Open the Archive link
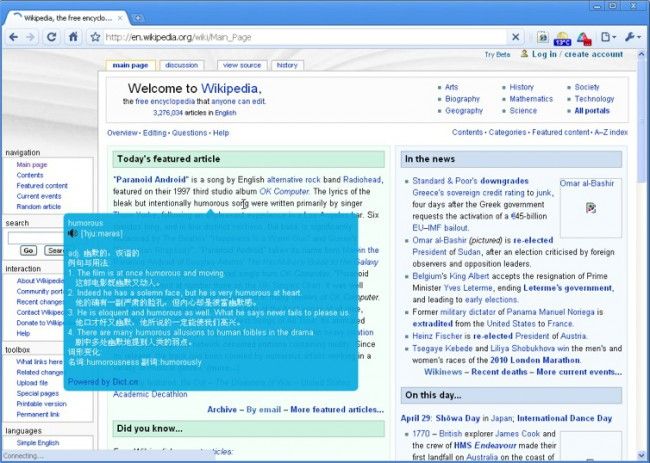 coord(222,410)
